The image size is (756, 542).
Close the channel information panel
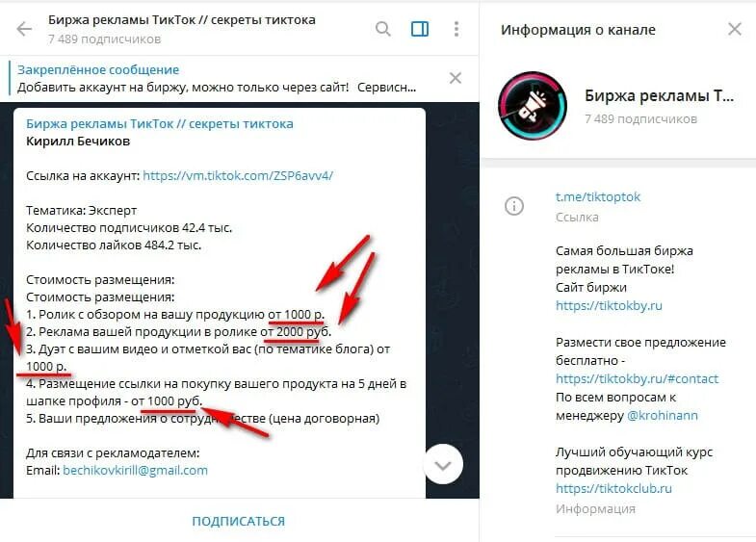point(734,29)
